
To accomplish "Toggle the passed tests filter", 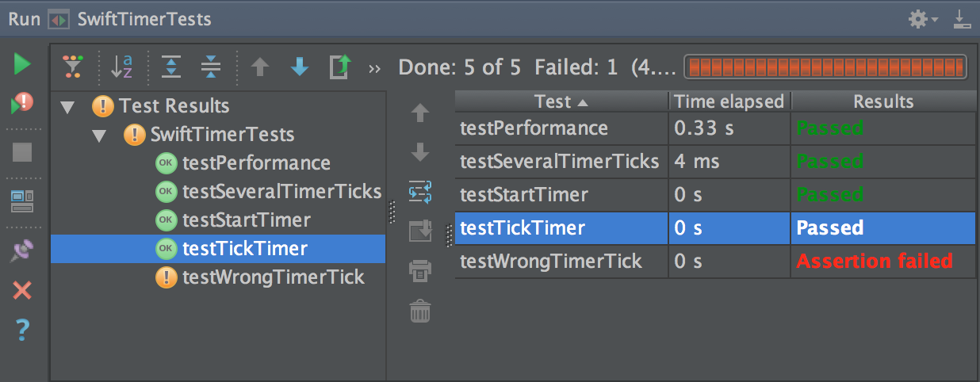I will [x=73, y=68].
